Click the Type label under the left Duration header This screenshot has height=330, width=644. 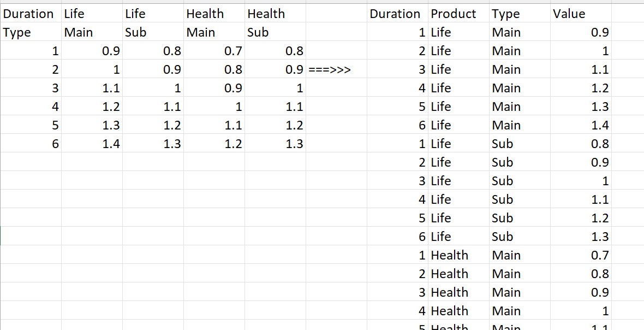(17, 33)
